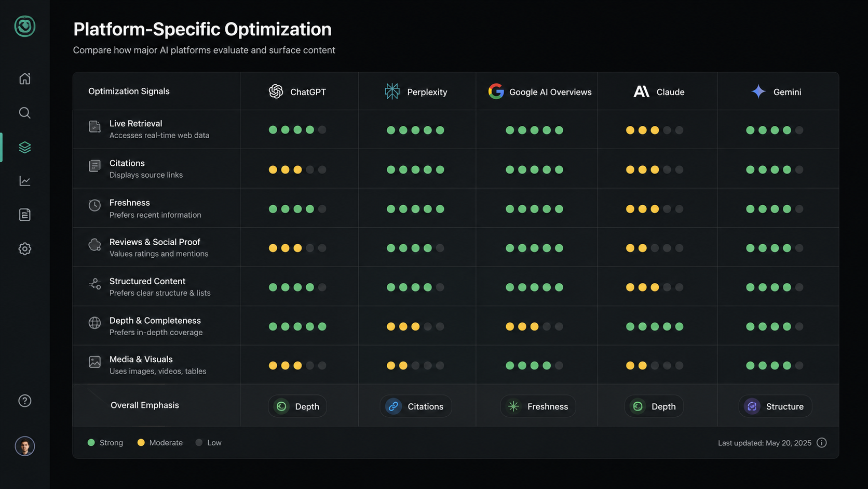Screen dimensions: 868x489
Task: Click the 'Prefers recent information' text
Action: 155,215
